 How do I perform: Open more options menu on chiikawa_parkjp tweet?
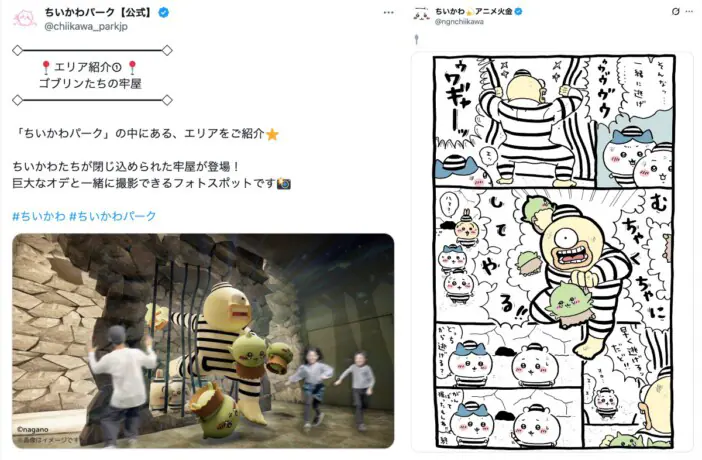tap(389, 13)
